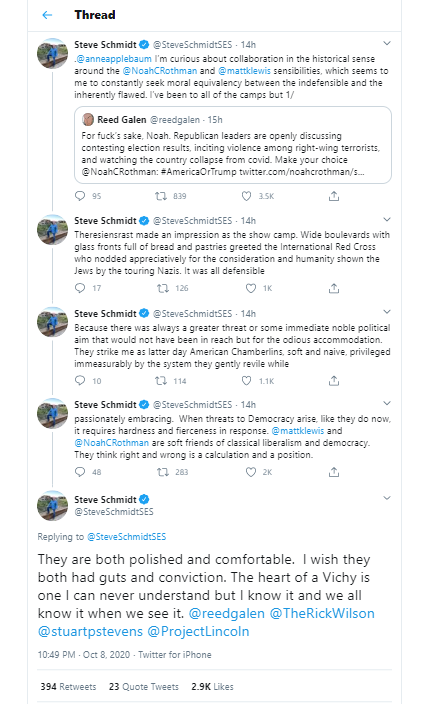Like the tweet with 2K likes

click(251, 472)
